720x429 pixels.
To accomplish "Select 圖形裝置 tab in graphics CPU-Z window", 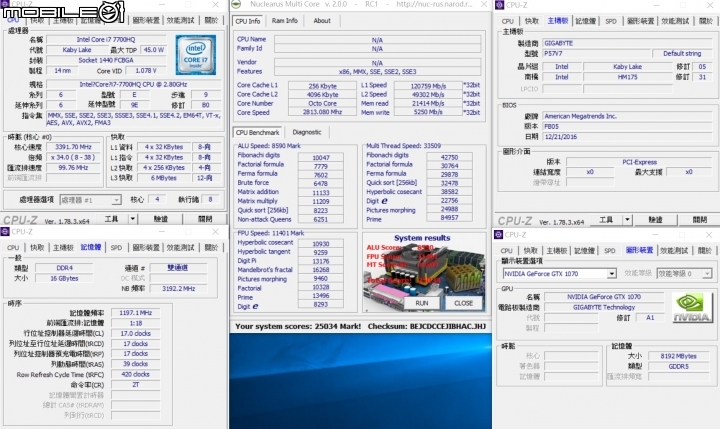I will [x=639, y=250].
